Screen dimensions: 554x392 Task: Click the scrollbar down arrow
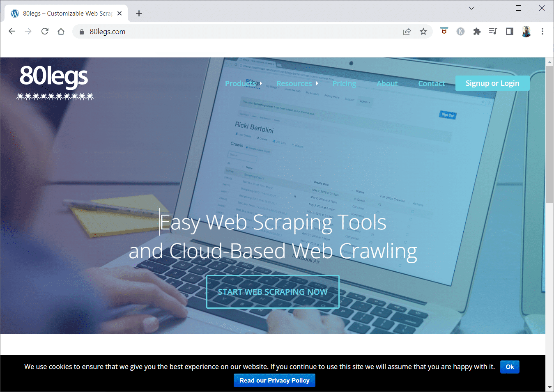(x=549, y=387)
